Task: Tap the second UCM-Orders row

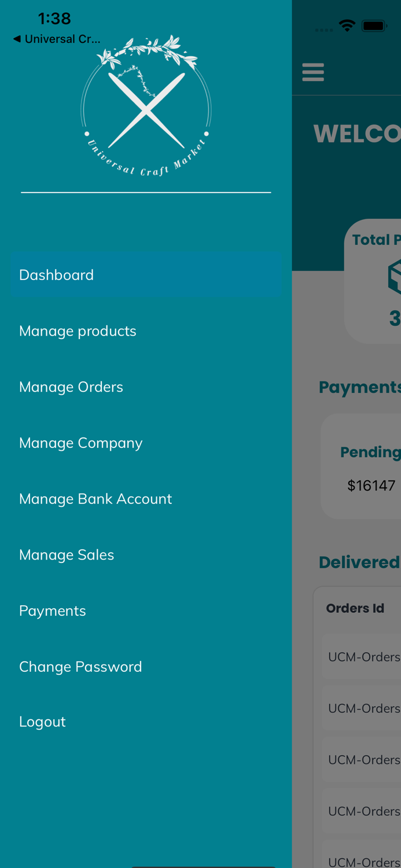Action: [364, 708]
